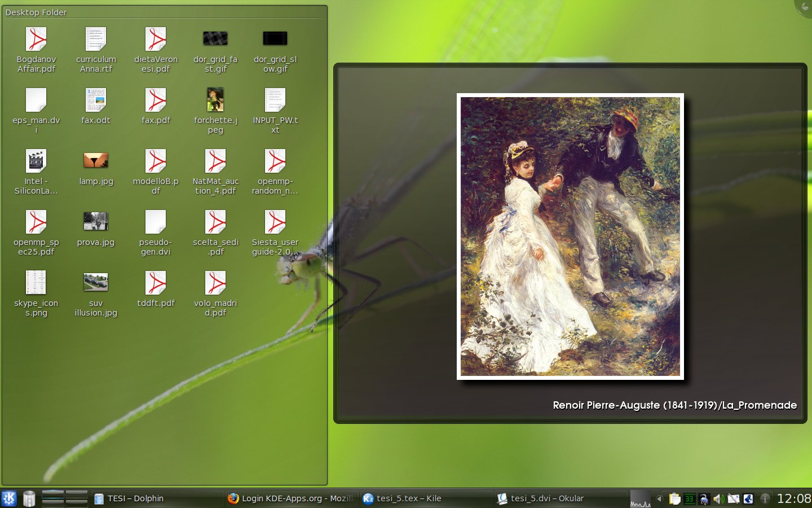Image resolution: width=812 pixels, height=508 pixels.
Task: Expand hidden system tray icons arrow
Action: click(x=659, y=498)
